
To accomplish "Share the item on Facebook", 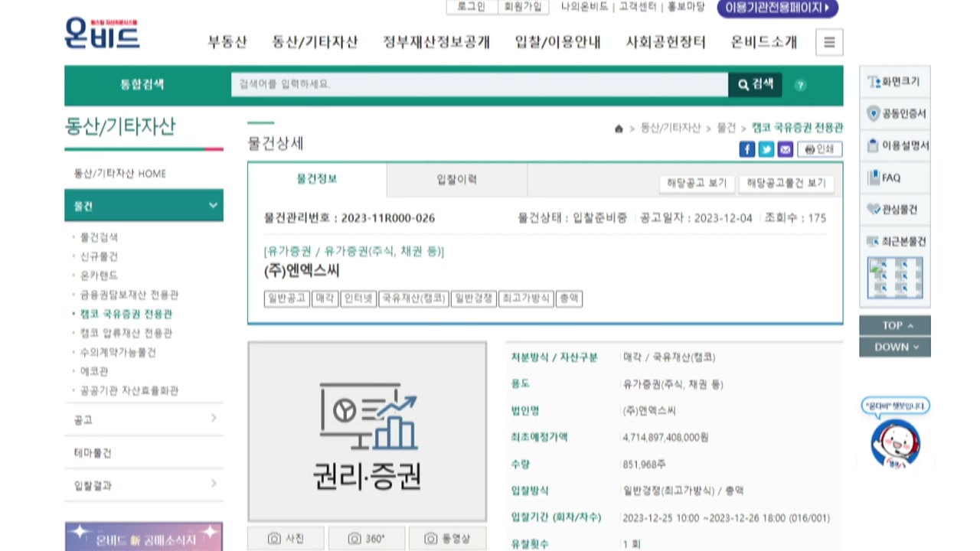I will pyautogui.click(x=746, y=149).
